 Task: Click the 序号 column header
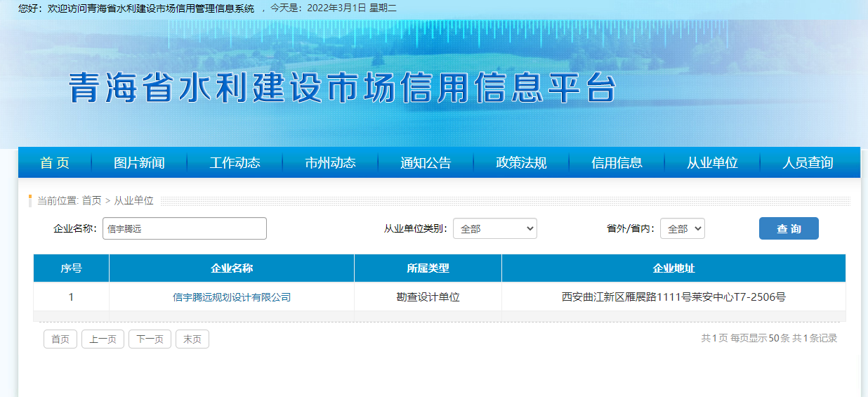pyautogui.click(x=71, y=268)
